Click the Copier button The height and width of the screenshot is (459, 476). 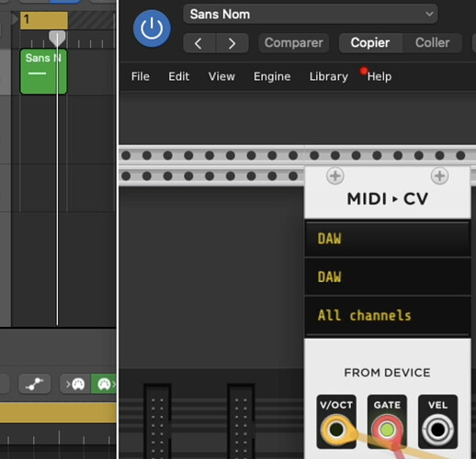pos(370,43)
